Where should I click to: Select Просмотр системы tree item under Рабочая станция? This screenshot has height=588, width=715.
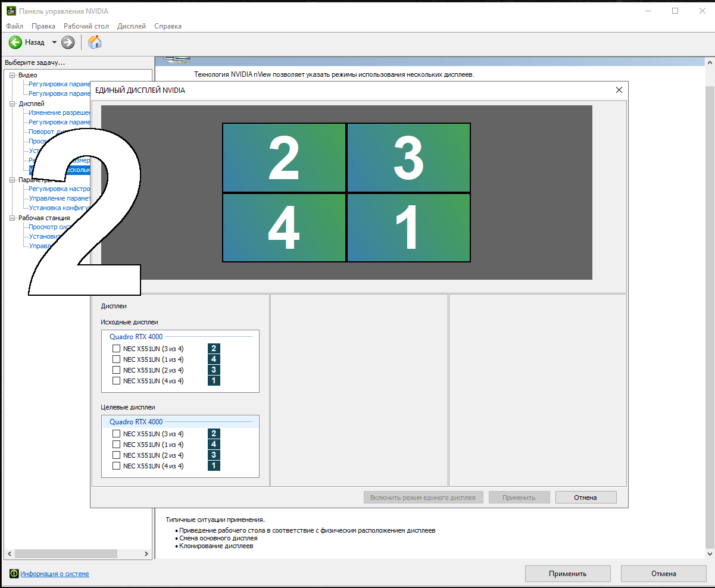tap(50, 227)
